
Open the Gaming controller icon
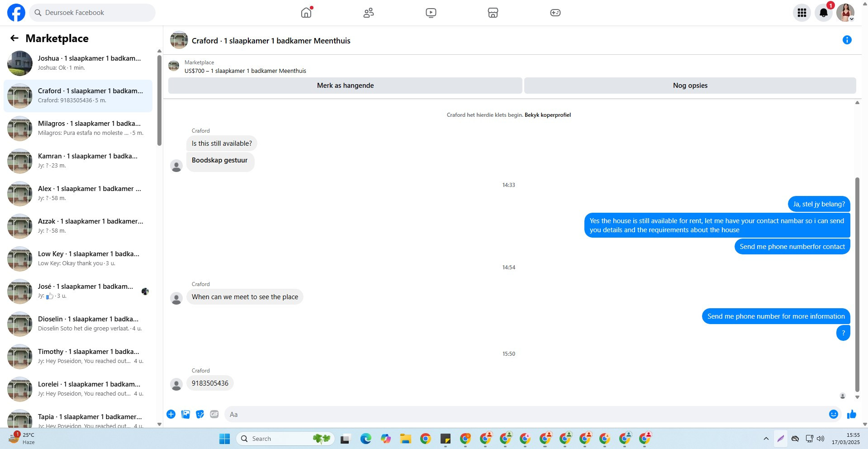pyautogui.click(x=555, y=13)
